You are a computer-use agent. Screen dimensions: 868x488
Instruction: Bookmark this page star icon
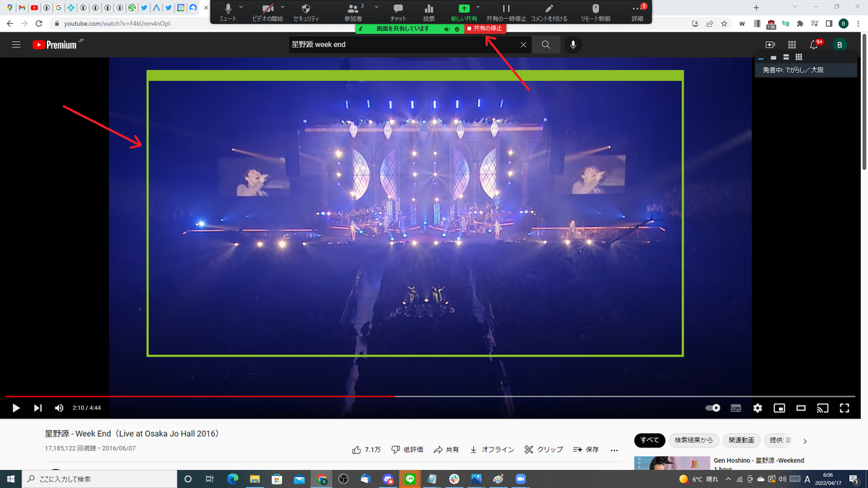(724, 23)
